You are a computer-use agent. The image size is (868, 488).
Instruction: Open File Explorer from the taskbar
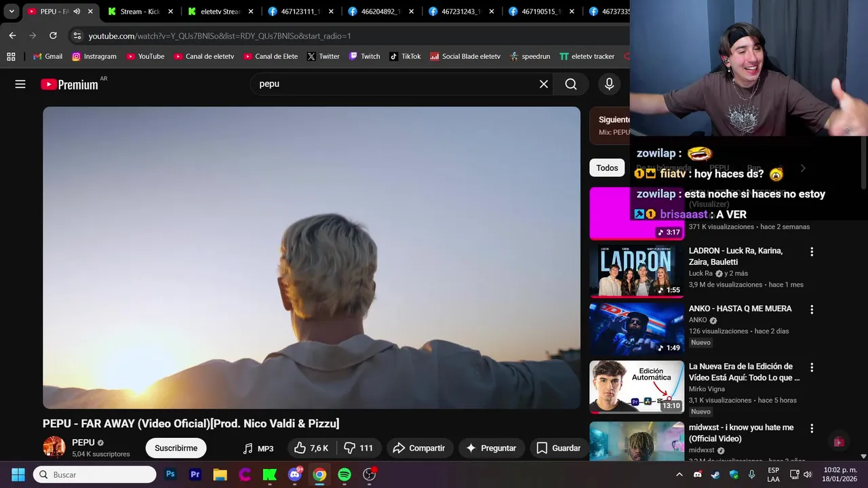click(x=220, y=474)
